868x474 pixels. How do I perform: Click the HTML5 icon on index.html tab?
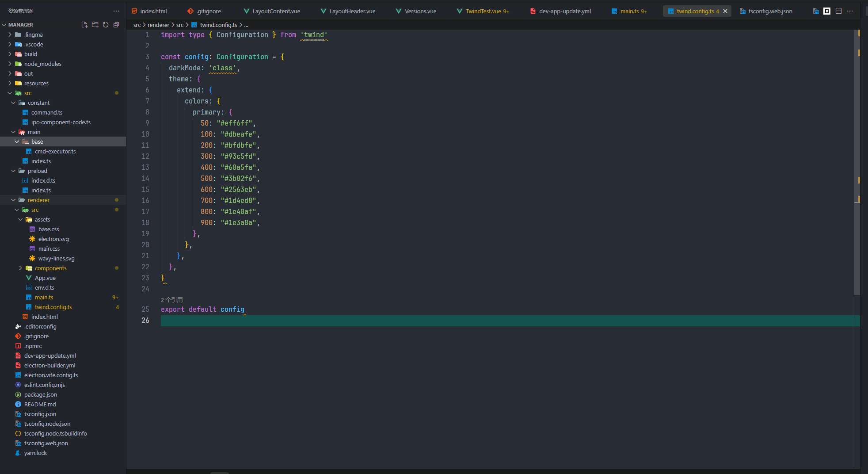pos(134,11)
